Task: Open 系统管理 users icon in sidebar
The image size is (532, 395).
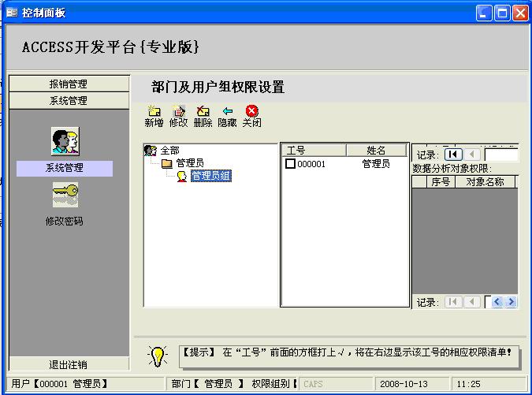Action: click(x=65, y=141)
